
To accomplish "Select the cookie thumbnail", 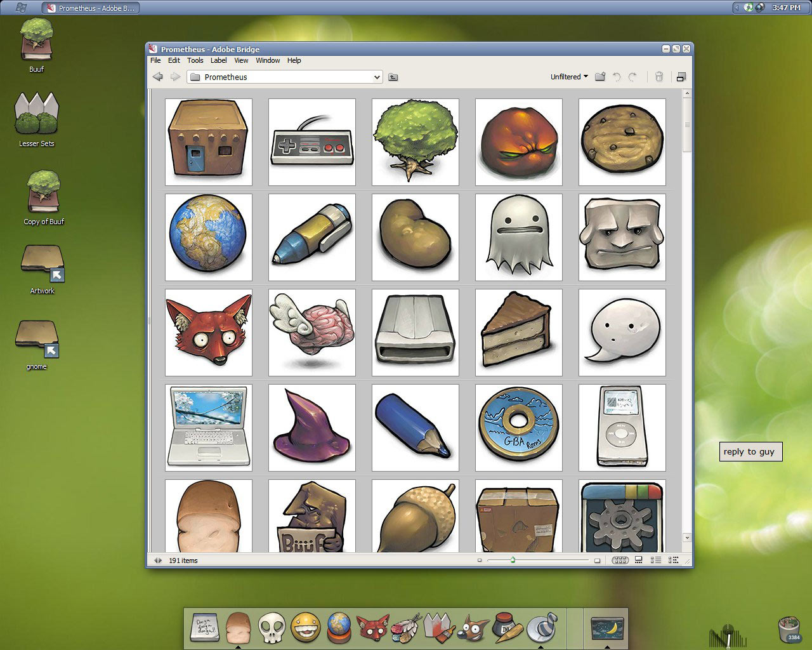I will click(x=622, y=142).
